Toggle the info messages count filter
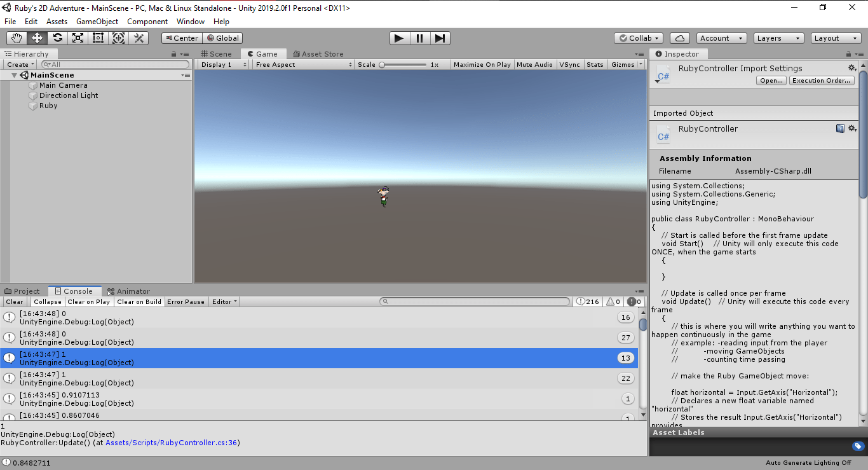The image size is (868, 470). point(588,301)
